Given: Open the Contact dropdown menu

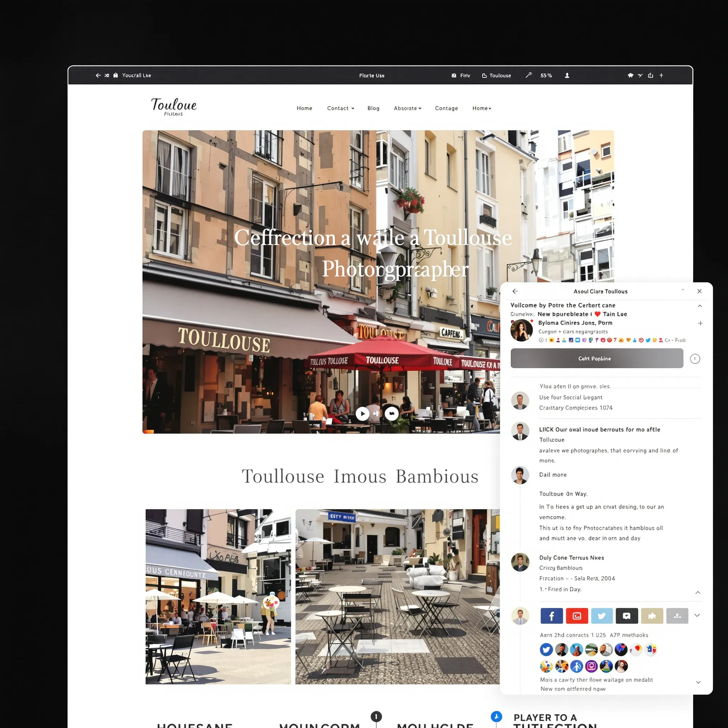Looking at the screenshot, I should 340,108.
